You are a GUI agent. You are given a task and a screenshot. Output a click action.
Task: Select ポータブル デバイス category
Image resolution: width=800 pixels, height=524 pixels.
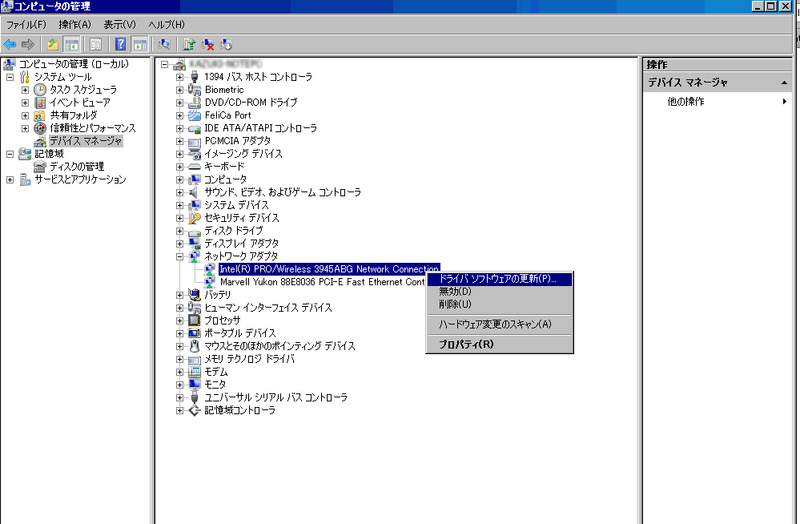(240, 333)
